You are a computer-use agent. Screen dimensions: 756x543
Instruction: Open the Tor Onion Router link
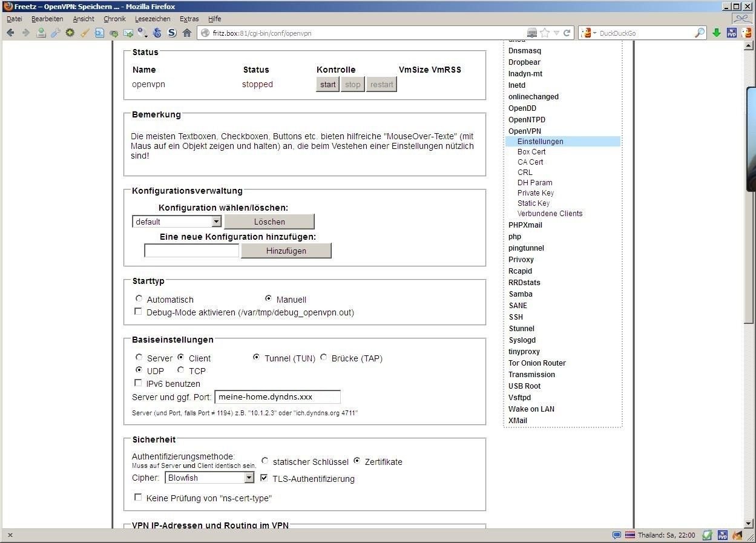[x=537, y=363]
